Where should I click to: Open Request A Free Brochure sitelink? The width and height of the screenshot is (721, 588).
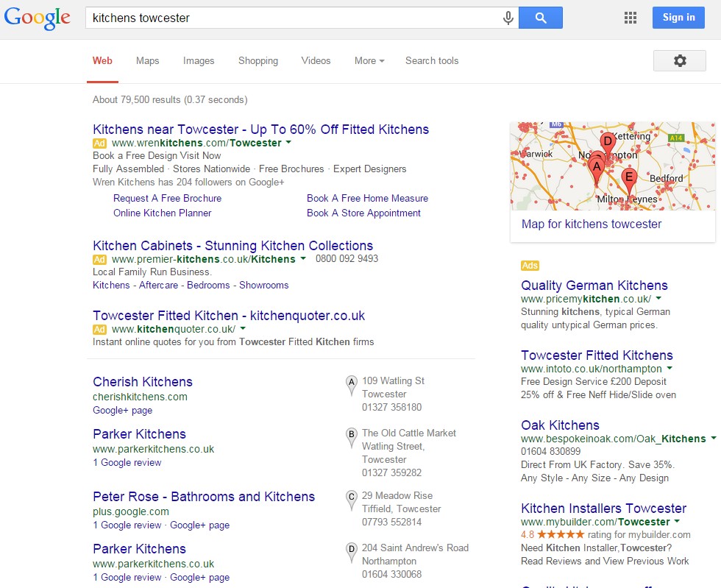coord(168,198)
